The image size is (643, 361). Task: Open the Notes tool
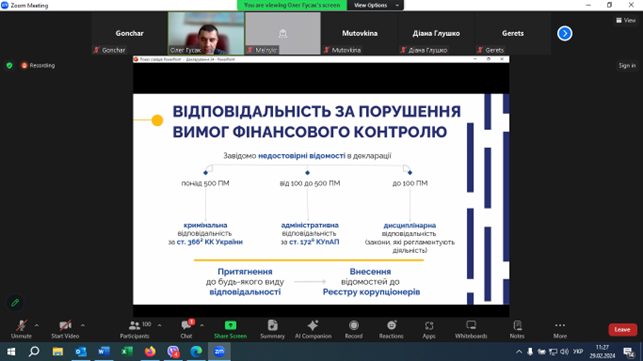pyautogui.click(x=517, y=329)
